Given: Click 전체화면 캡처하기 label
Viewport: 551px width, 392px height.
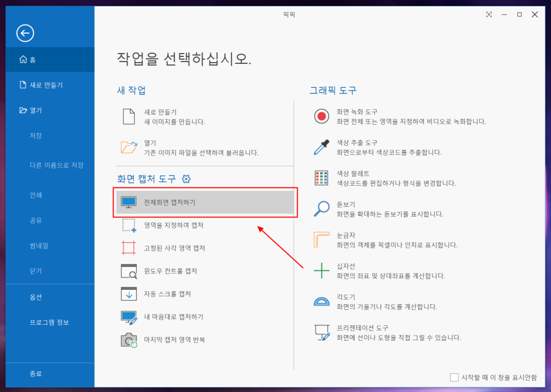Looking at the screenshot, I should [169, 202].
